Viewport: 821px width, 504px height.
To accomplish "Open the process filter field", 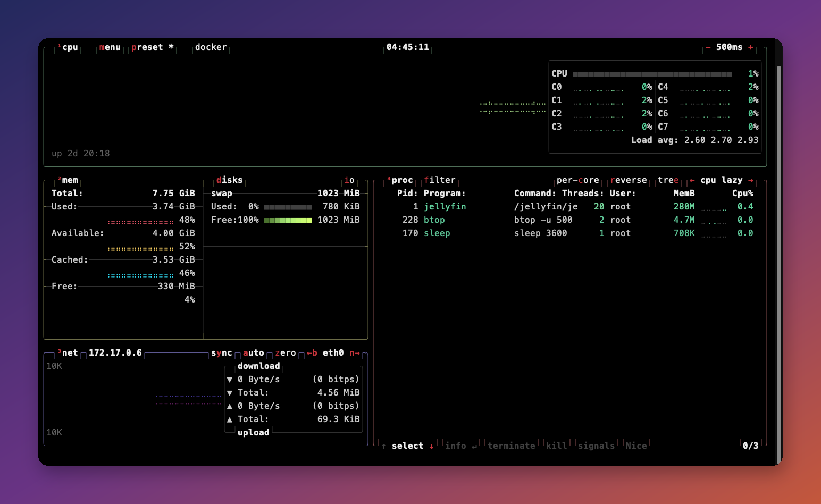I will (x=440, y=180).
